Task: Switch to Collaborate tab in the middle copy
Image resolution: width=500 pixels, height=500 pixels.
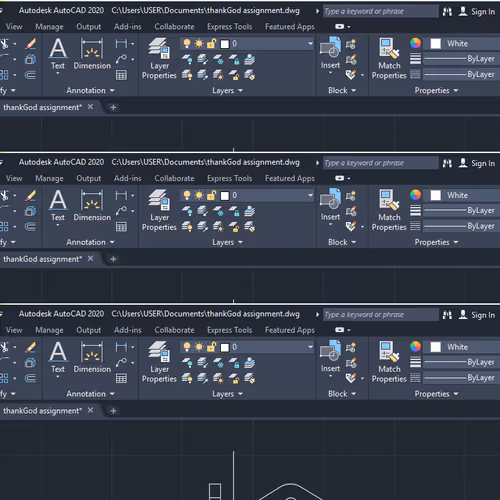Action: point(174,178)
